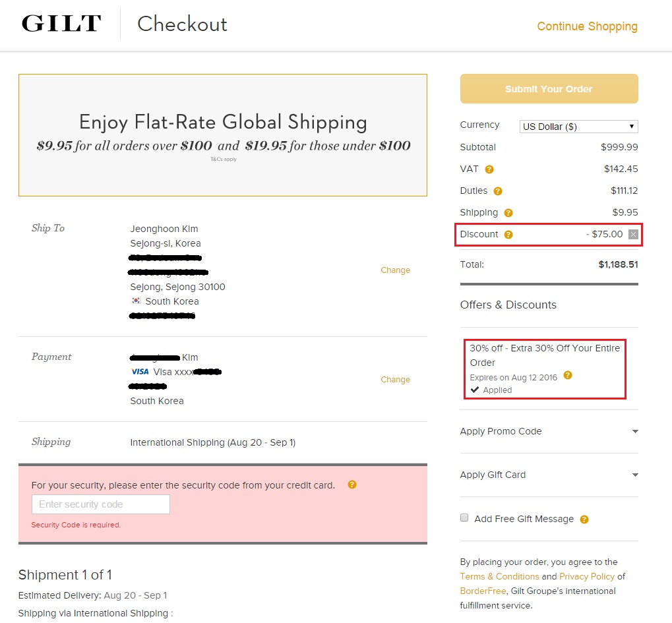Enable the Add Free Gift Message checkbox
This screenshot has width=672, height=623.
(464, 518)
